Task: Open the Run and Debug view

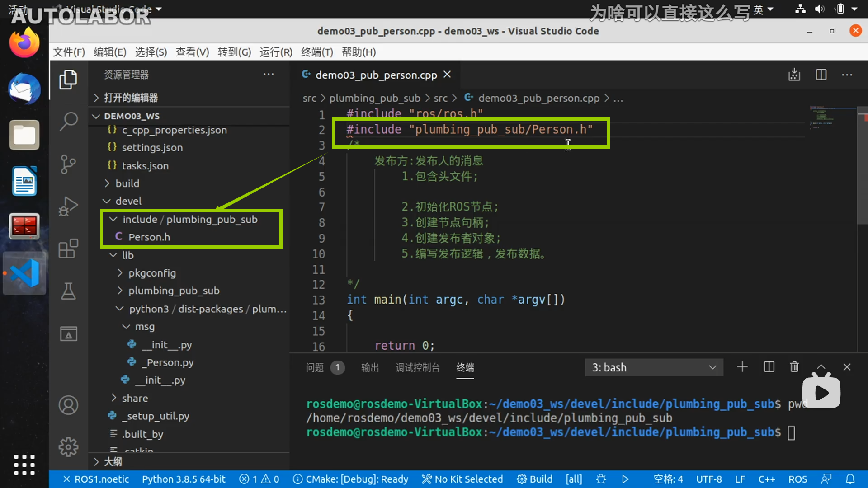Action: point(68,206)
